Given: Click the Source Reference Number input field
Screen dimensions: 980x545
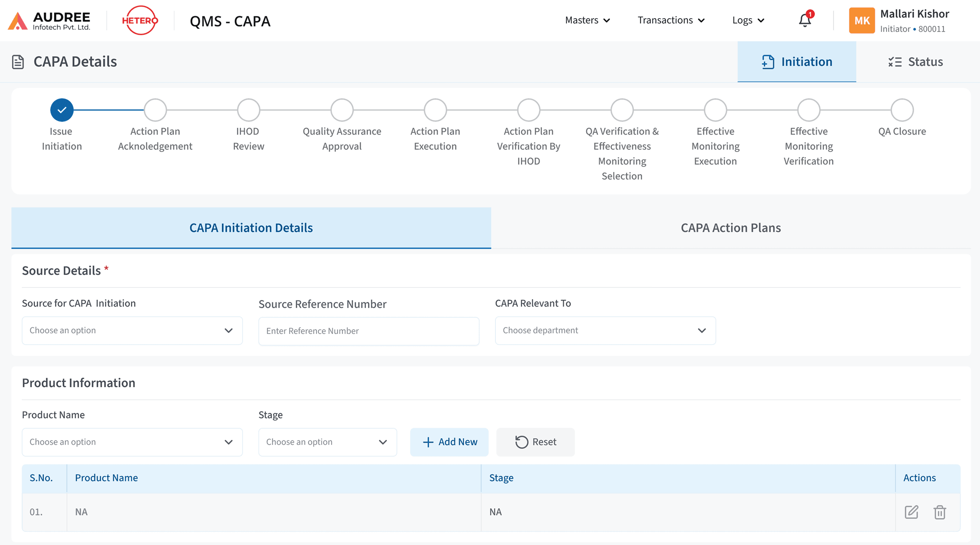Looking at the screenshot, I should pos(368,331).
